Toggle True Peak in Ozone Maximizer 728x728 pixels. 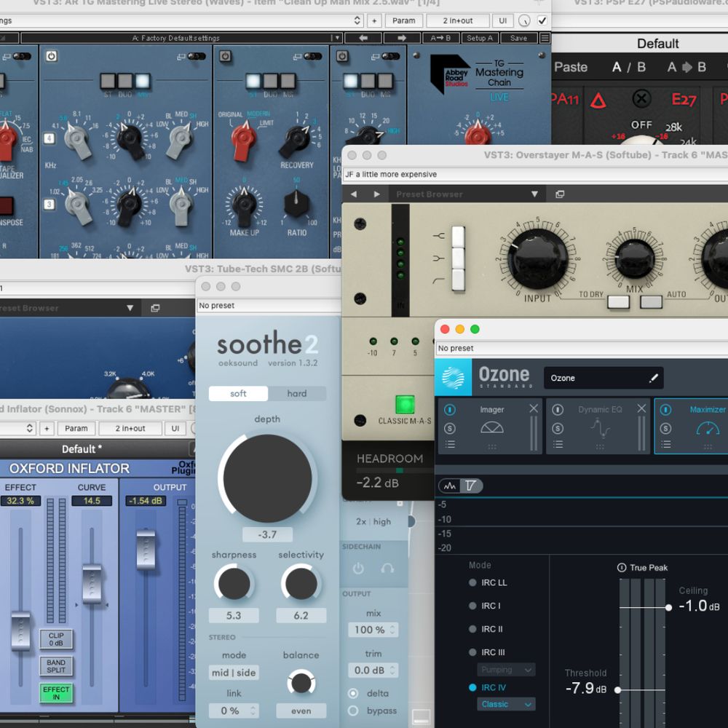pos(622,567)
